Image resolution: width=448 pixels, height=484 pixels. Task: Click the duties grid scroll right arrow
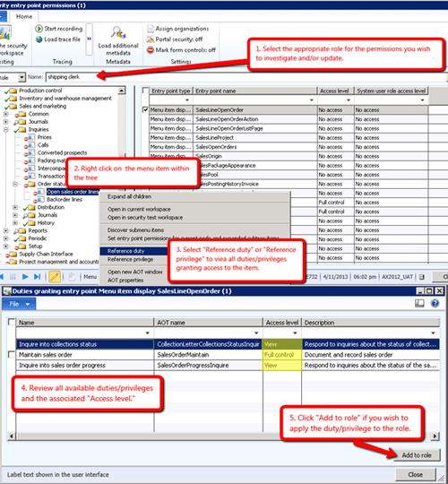tap(435, 436)
